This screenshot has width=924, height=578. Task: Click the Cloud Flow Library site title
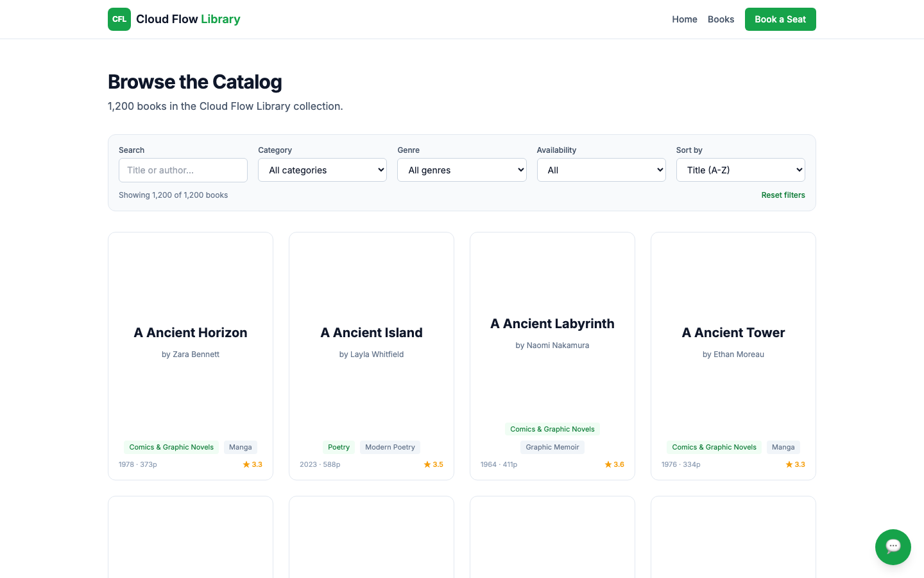(x=188, y=19)
